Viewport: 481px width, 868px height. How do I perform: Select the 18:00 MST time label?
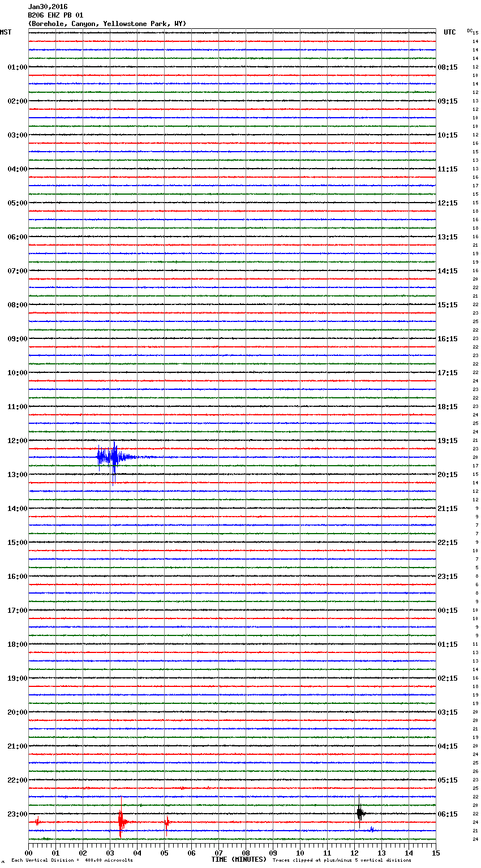tap(17, 644)
